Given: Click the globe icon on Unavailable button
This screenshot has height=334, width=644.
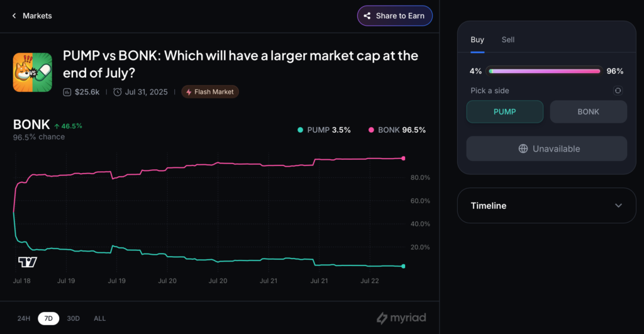Looking at the screenshot, I should pos(523,149).
